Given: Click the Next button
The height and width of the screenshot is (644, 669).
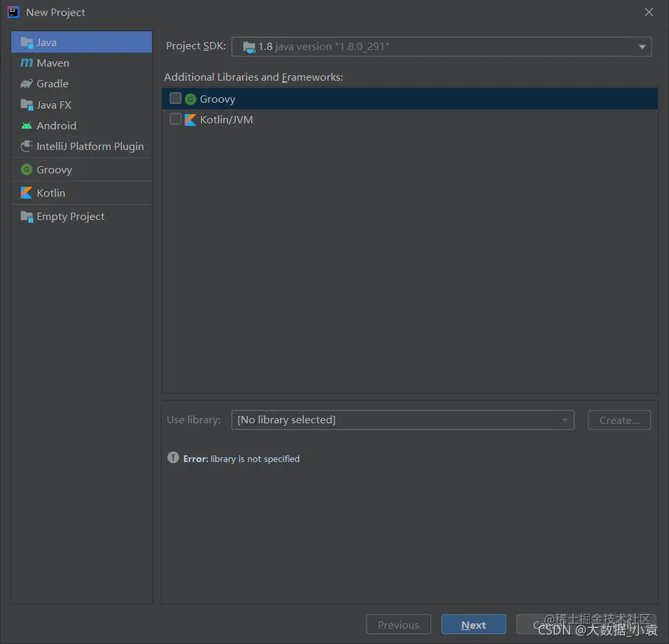Looking at the screenshot, I should [x=474, y=625].
